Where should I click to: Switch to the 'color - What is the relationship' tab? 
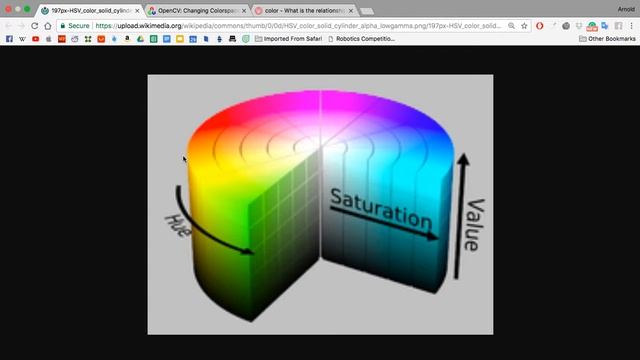pyautogui.click(x=304, y=11)
